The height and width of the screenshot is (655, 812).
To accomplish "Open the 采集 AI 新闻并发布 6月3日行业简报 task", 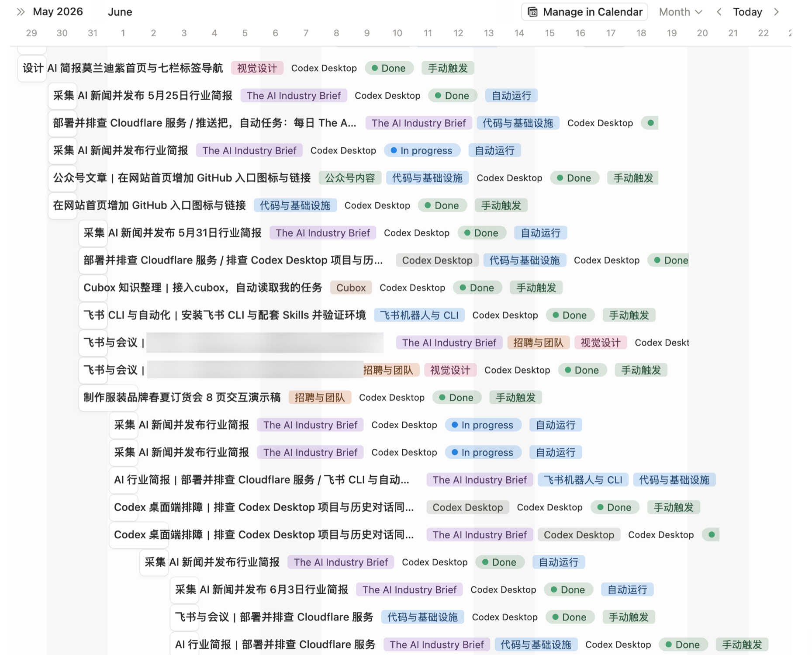I will pos(262,590).
